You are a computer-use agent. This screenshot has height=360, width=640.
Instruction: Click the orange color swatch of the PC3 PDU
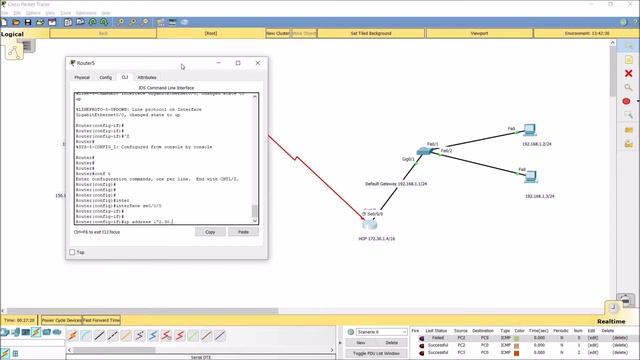click(x=517, y=353)
